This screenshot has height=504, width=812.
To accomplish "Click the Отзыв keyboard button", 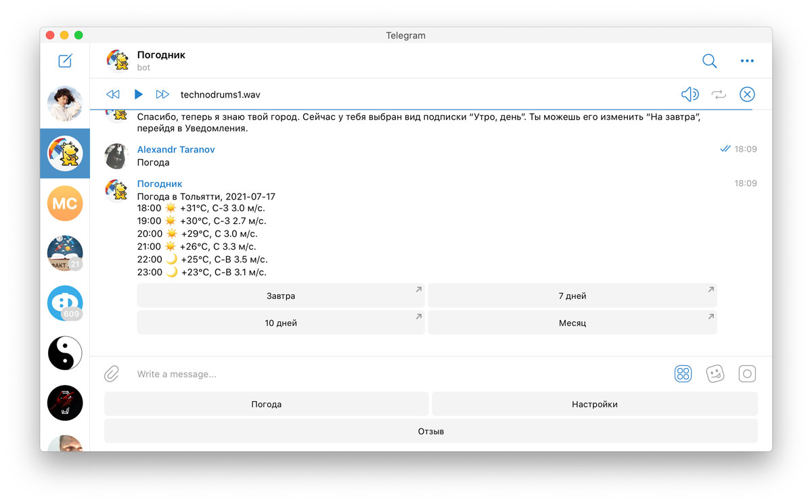I will tap(431, 431).
